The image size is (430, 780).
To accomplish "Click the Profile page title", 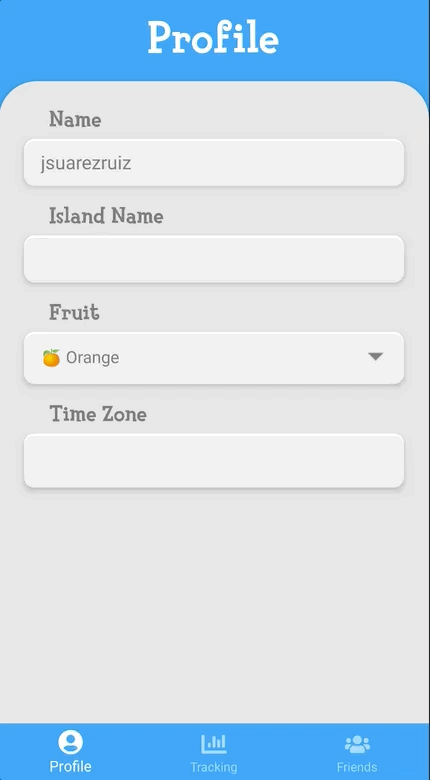I will 213,38.
